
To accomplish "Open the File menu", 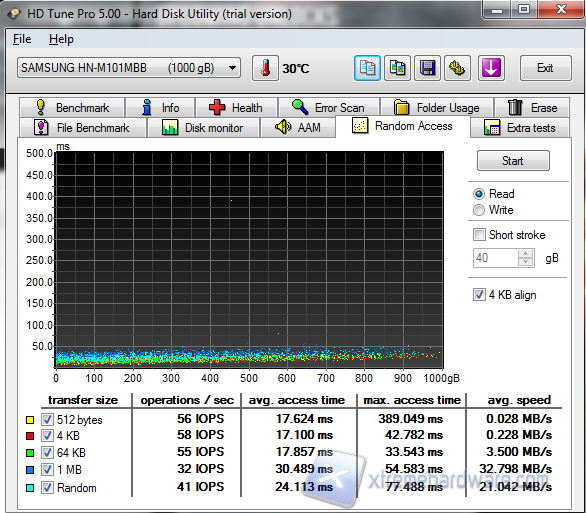I will pyautogui.click(x=22, y=39).
